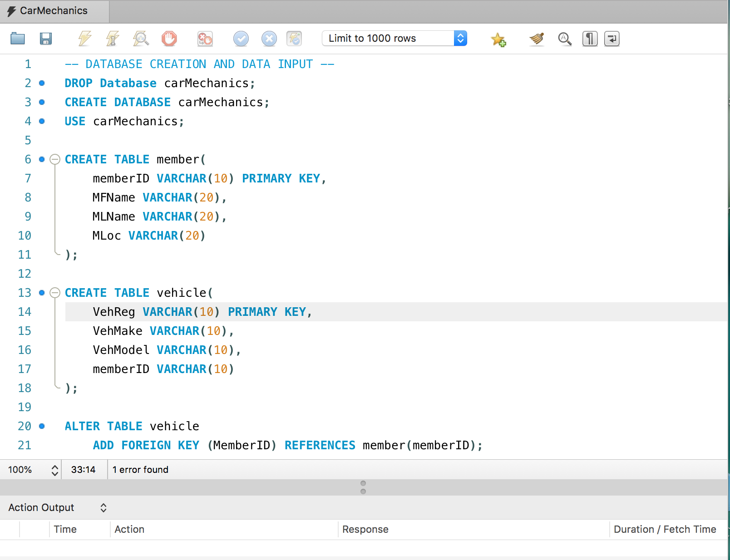Adjust the 100% zoom level stepper
Screen dimensions: 730x560
pyautogui.click(x=54, y=470)
